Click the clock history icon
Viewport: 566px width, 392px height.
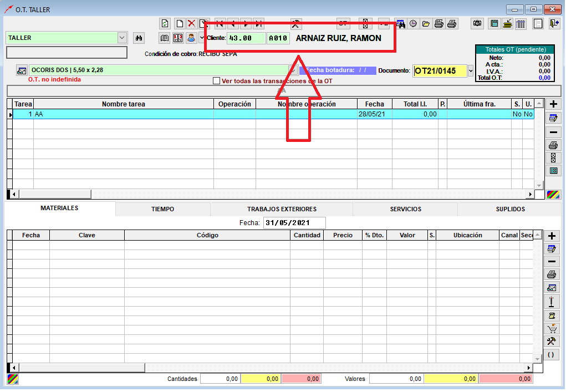coord(414,24)
